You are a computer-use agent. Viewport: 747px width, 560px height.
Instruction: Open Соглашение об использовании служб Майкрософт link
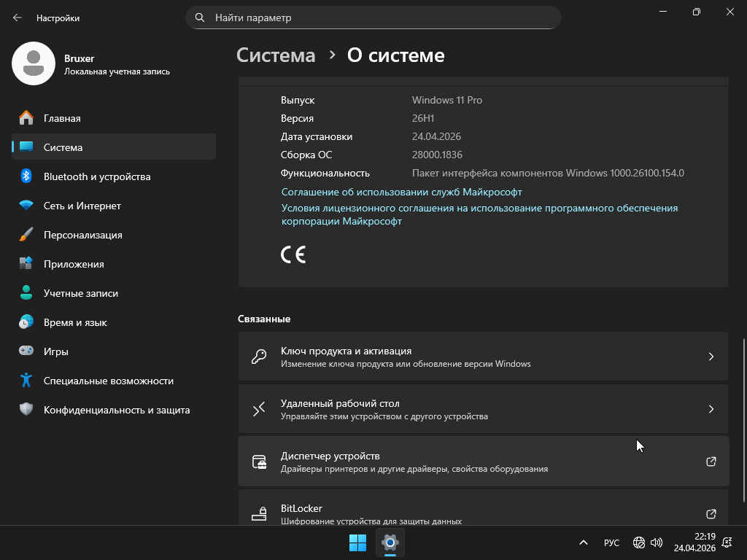pos(401,192)
